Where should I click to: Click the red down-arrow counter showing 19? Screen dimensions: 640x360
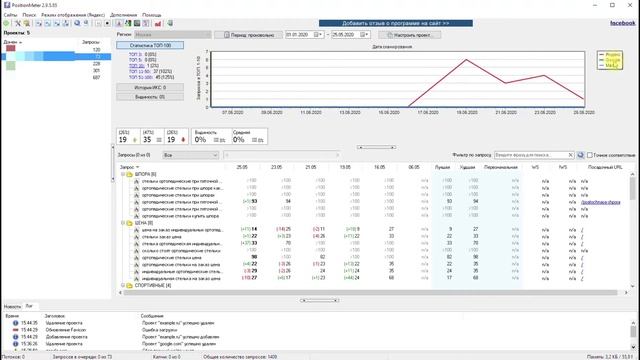(177, 137)
